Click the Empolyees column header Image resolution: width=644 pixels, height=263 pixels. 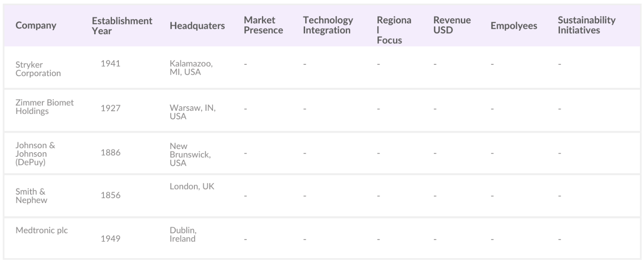point(513,26)
